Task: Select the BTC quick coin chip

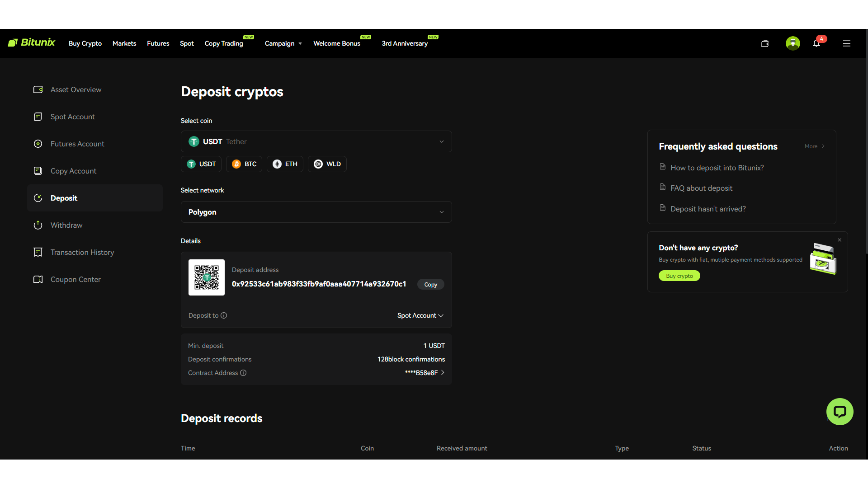Action: click(244, 164)
